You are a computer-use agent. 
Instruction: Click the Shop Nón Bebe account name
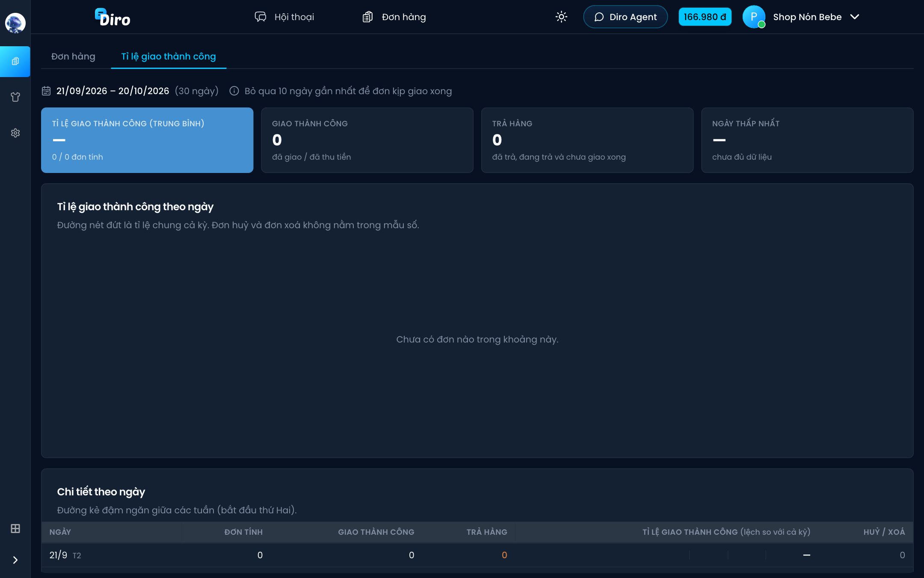(807, 17)
